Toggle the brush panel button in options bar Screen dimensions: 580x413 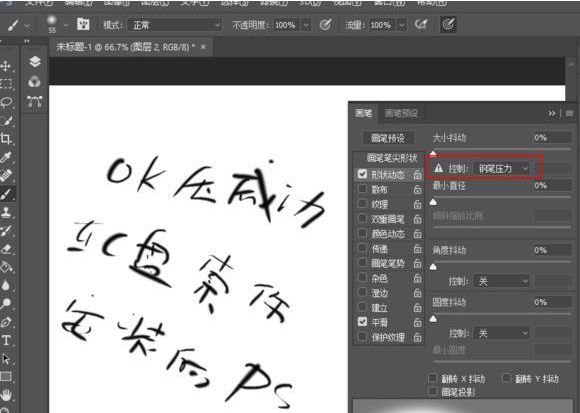[x=83, y=25]
